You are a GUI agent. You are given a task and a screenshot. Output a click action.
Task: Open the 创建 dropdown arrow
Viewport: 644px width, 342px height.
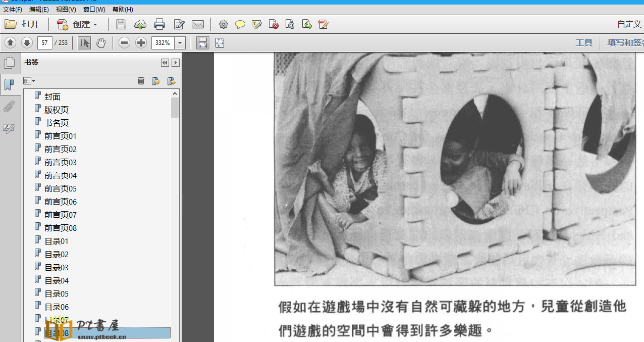tap(95, 25)
